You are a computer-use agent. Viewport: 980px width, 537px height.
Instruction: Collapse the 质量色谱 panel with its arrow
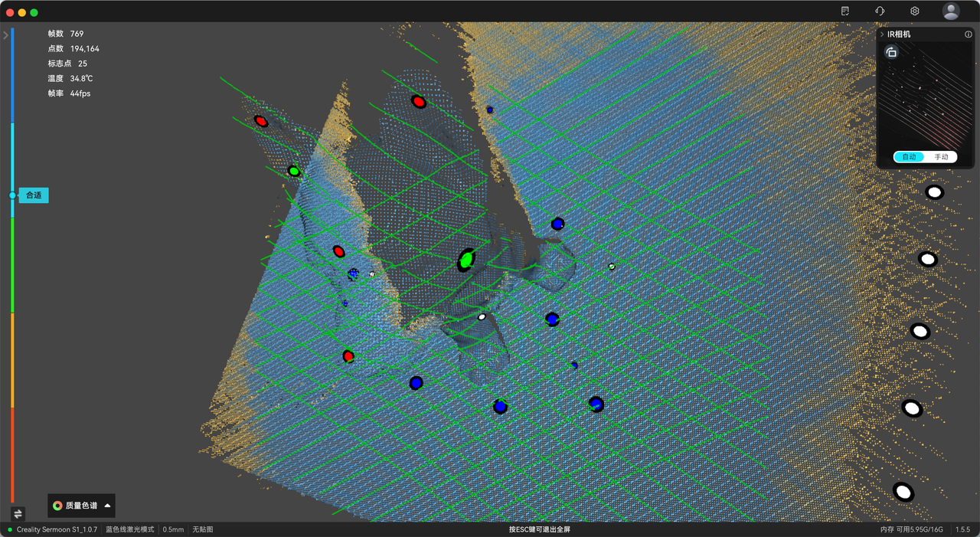[107, 506]
